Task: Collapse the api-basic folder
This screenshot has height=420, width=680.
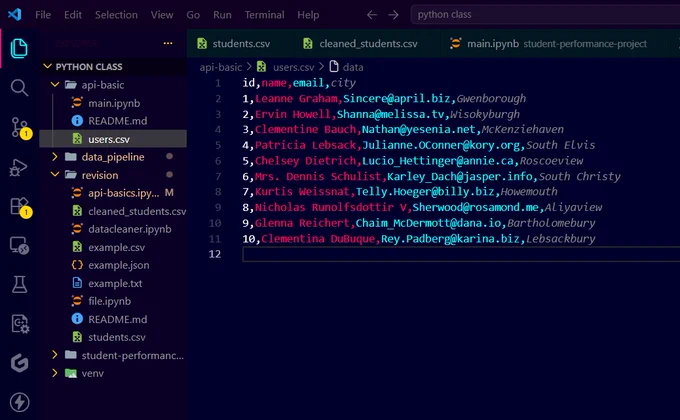Action: click(55, 84)
